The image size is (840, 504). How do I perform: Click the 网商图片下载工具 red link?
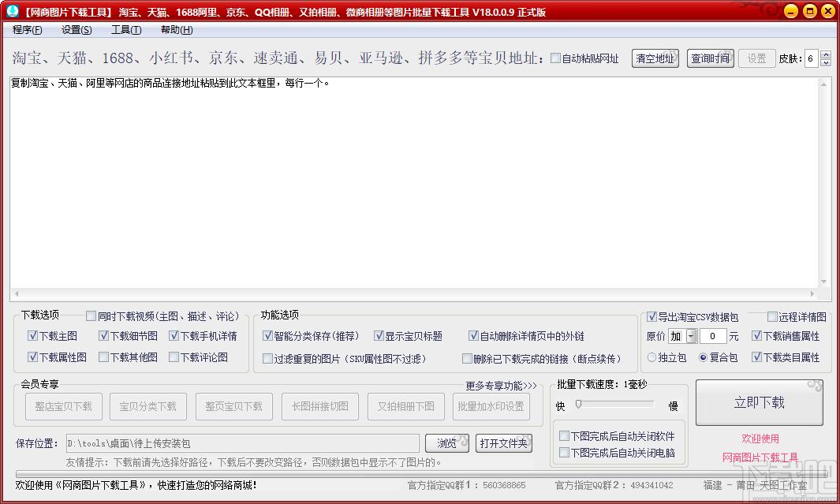[760, 457]
